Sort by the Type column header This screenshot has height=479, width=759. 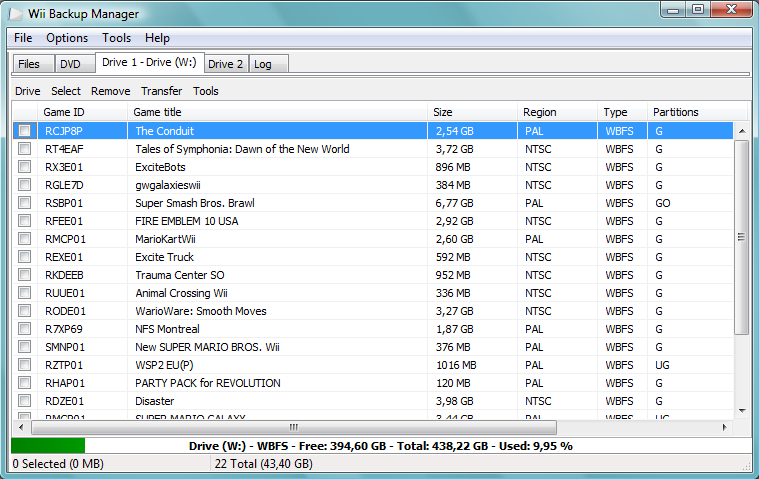point(622,112)
